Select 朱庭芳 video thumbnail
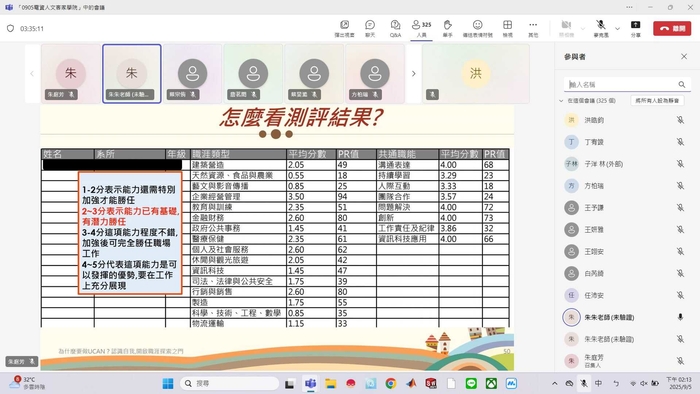700x394 pixels. (x=71, y=74)
